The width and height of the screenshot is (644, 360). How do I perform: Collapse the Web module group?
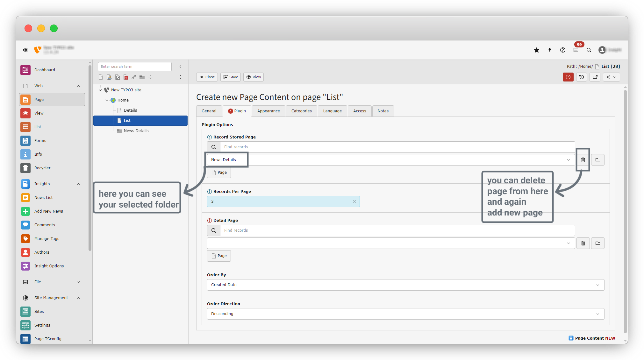click(78, 86)
